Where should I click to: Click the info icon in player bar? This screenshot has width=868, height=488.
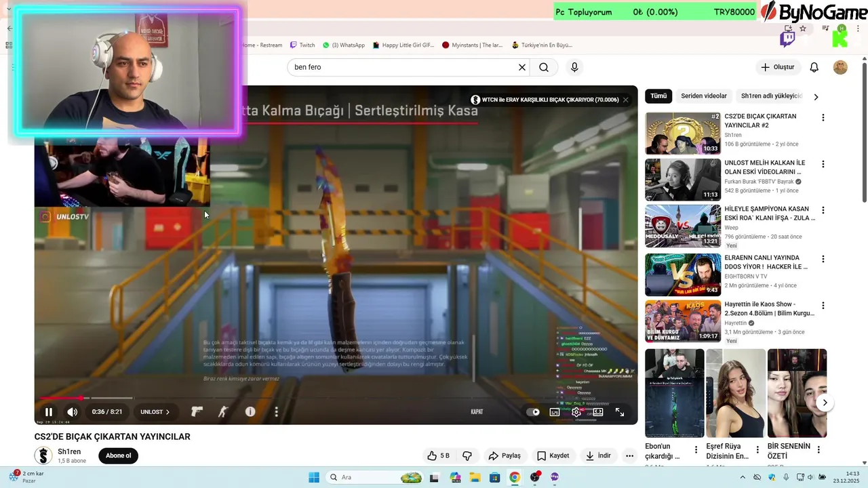pos(250,411)
